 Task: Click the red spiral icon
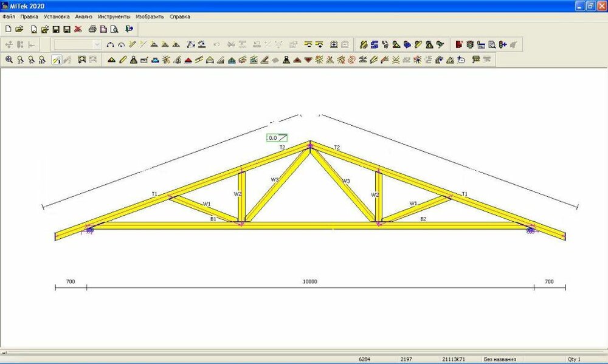click(351, 60)
